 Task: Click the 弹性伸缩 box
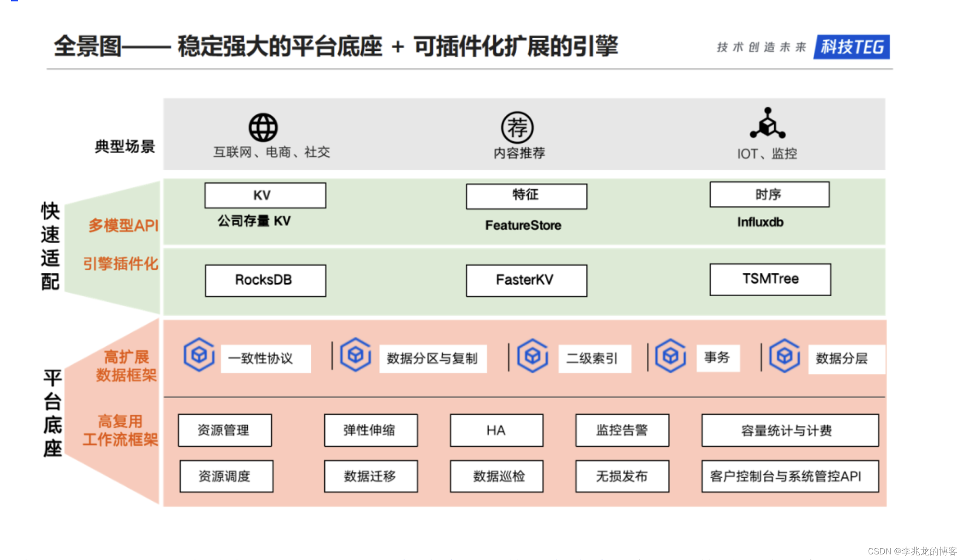tap(371, 430)
